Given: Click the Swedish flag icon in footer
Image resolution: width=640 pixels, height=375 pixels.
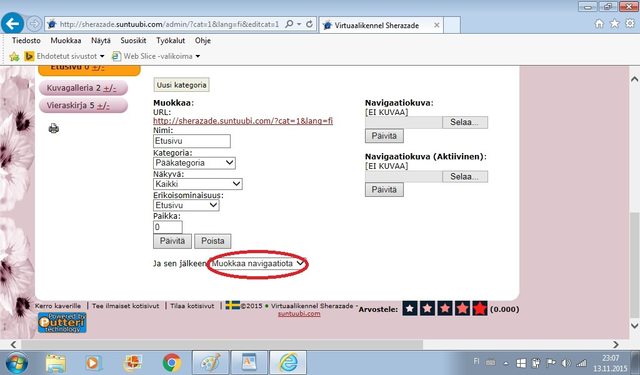Looking at the screenshot, I should pyautogui.click(x=233, y=305).
